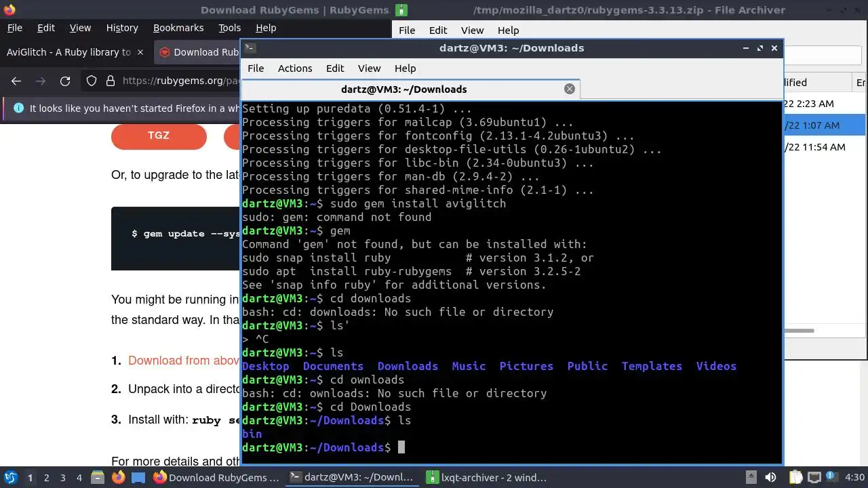The height and width of the screenshot is (488, 868).
Task: Click 'Templates' in the ls output
Action: pyautogui.click(x=652, y=366)
